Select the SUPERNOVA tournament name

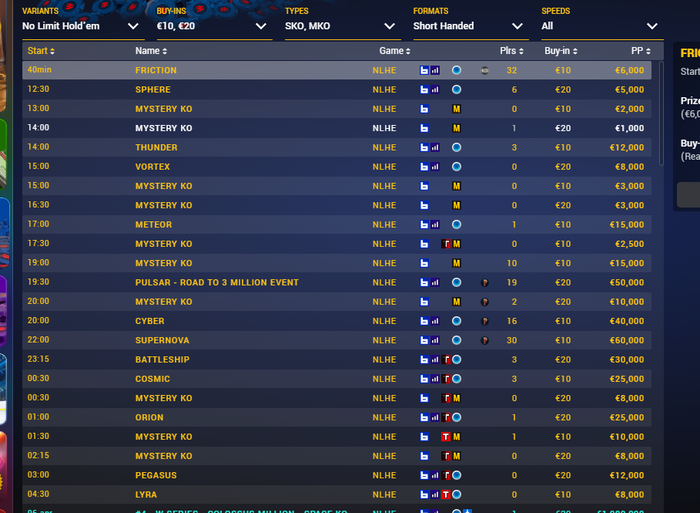162,340
